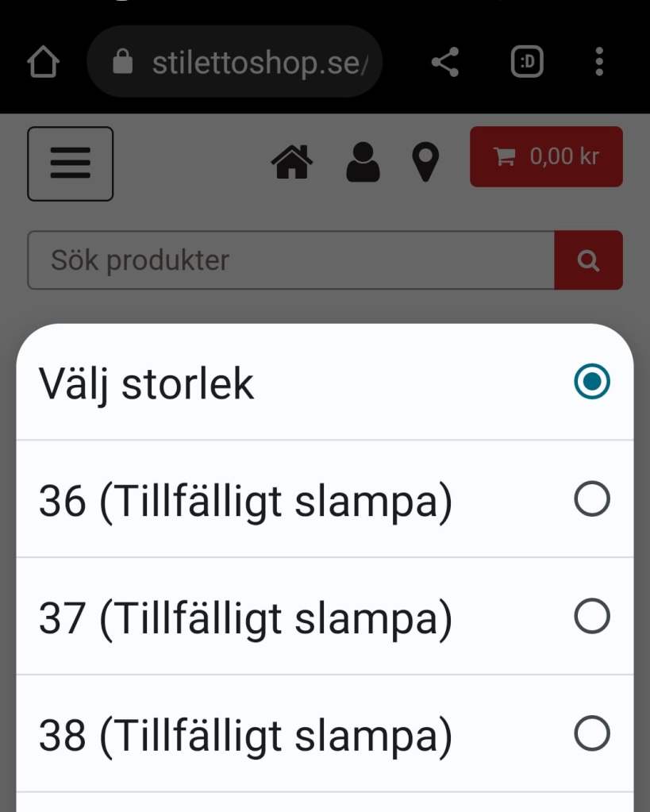Viewport: 650px width, 812px height.
Task: Open the 0,00 kr shopping cart
Action: coord(546,157)
